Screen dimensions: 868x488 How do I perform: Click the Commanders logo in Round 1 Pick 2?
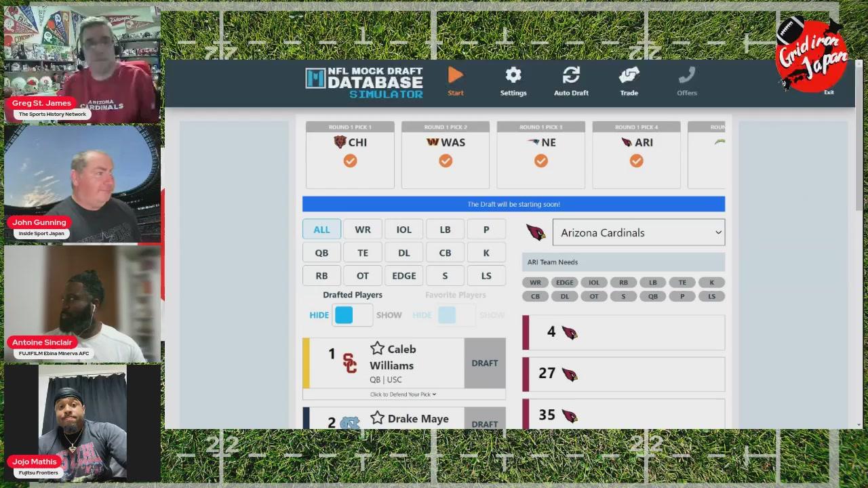[433, 142]
